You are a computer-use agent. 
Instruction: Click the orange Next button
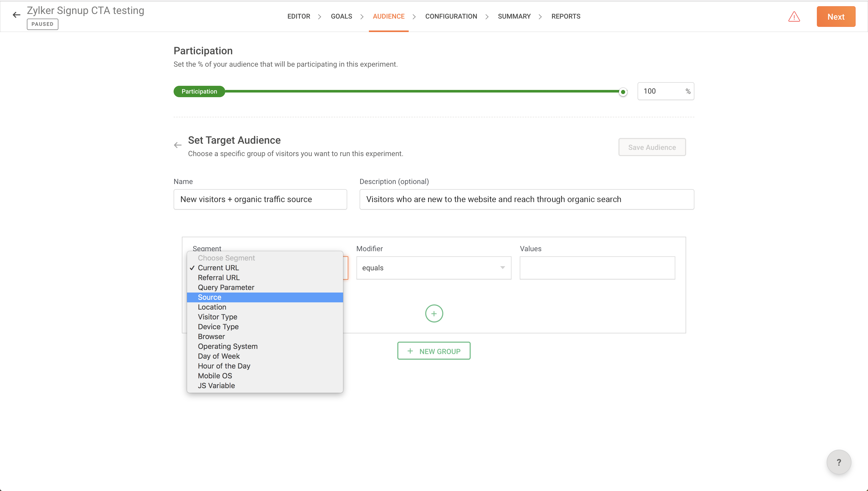(x=836, y=17)
